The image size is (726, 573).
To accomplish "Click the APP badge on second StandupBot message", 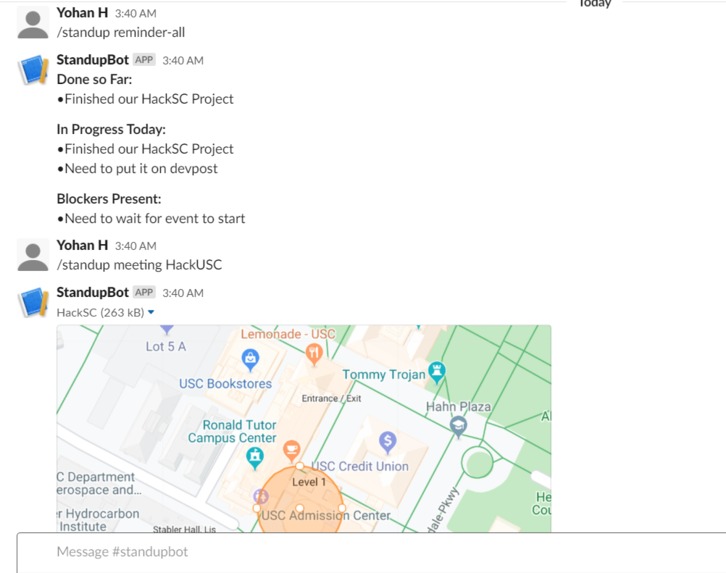I will point(144,292).
